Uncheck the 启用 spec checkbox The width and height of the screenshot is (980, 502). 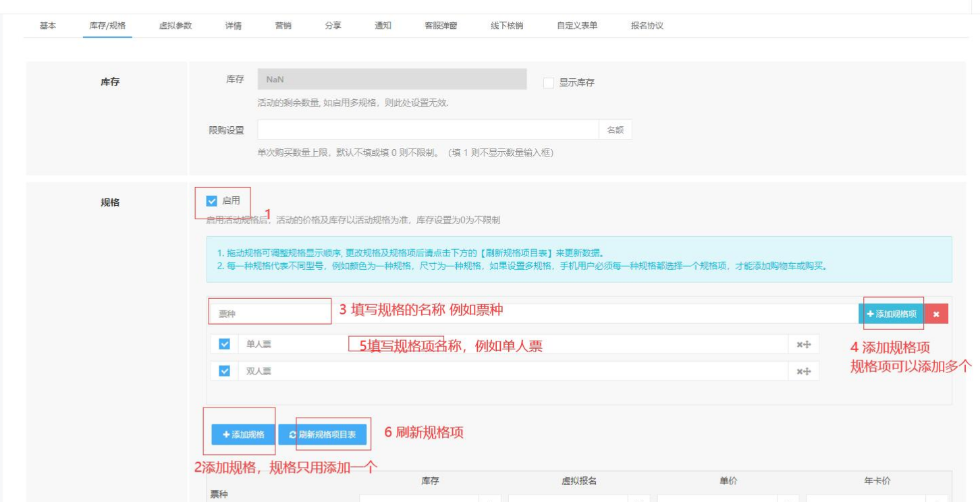212,201
